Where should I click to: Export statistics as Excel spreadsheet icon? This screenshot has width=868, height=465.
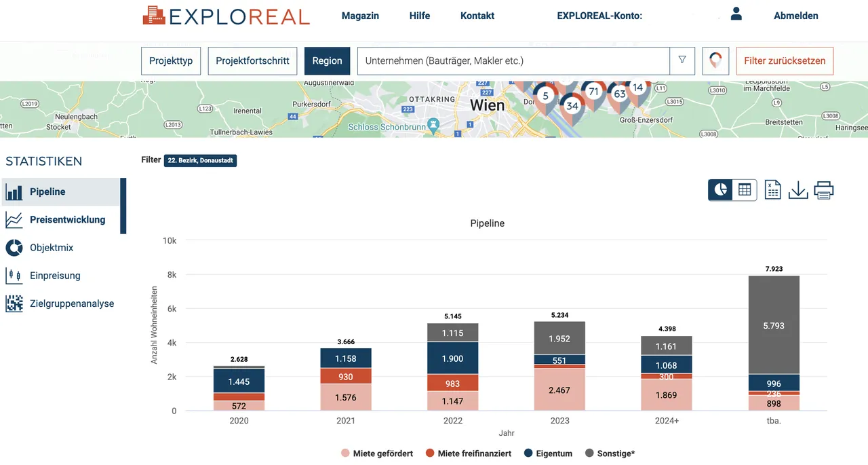tap(772, 190)
